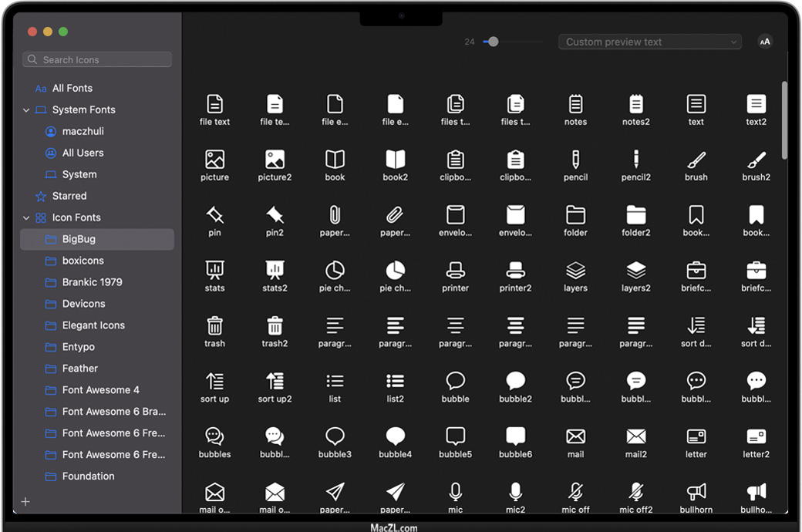Select the picture icon
Screen dimensions: 802x532
pos(214,160)
